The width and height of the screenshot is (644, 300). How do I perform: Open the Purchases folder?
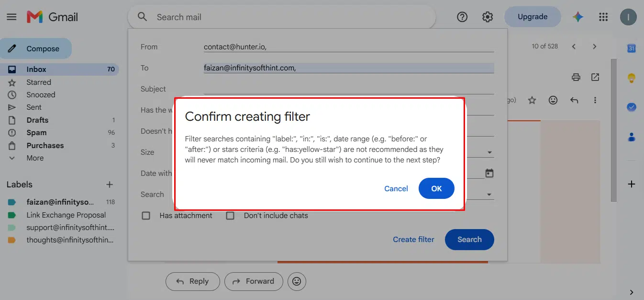59,146
